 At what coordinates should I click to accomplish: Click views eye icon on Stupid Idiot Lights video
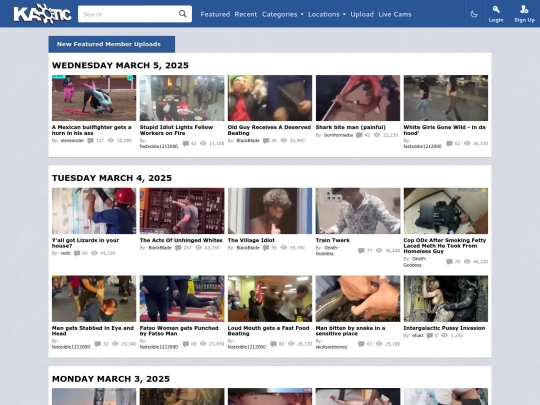click(x=203, y=143)
